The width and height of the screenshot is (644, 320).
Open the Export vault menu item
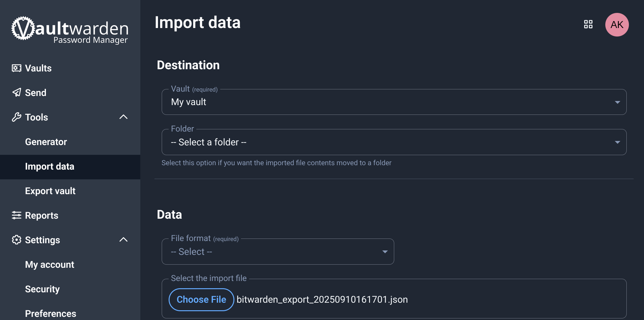[50, 191]
